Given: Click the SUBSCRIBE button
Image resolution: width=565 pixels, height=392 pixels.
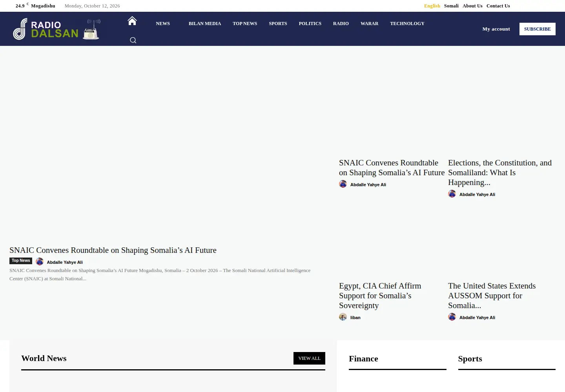Looking at the screenshot, I should click(538, 29).
